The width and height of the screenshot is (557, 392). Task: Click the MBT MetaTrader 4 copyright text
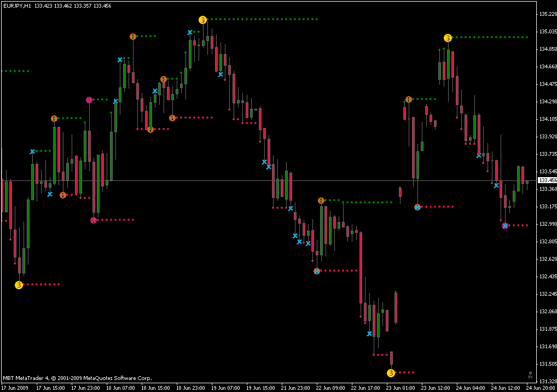(78, 378)
